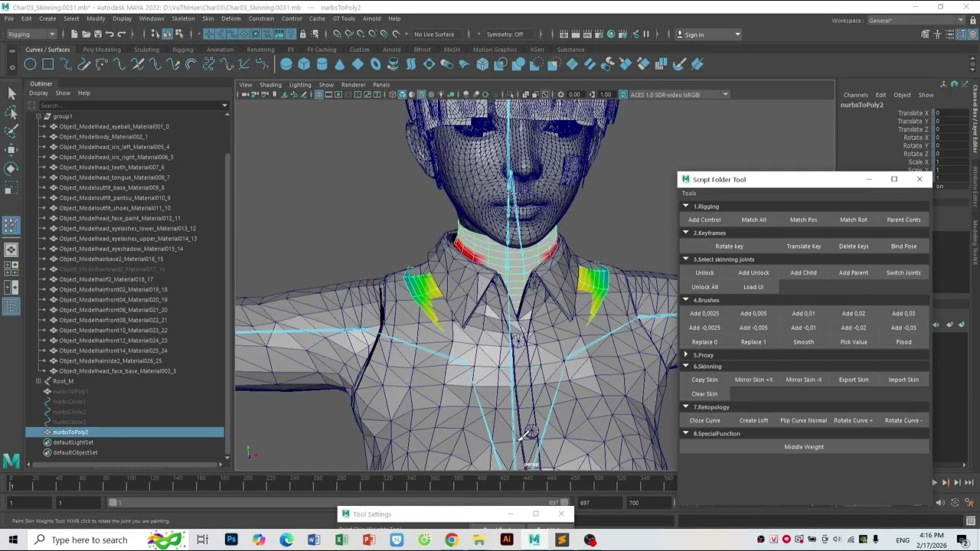Open the Skin menu
This screenshot has height=551, width=980.
click(x=208, y=18)
